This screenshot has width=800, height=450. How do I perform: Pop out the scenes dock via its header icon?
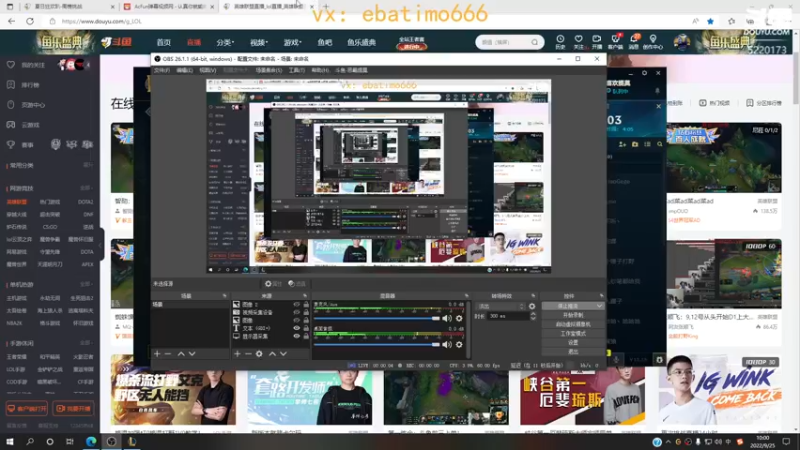tap(224, 296)
